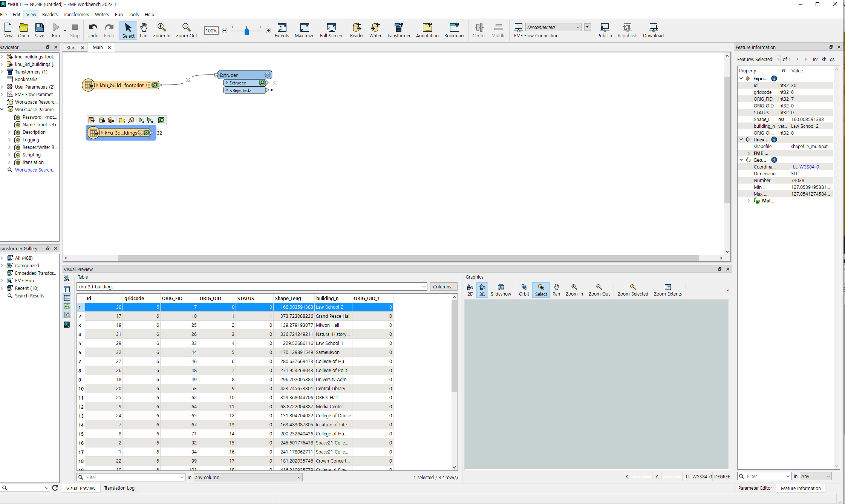This screenshot has width=845, height=504.
Task: Add a Transformer from the toolbar
Action: tap(398, 30)
